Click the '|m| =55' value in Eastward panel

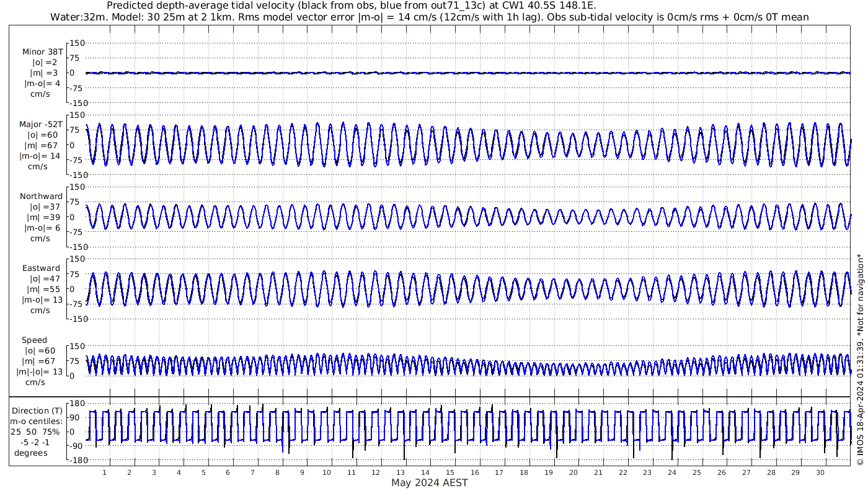(x=45, y=290)
